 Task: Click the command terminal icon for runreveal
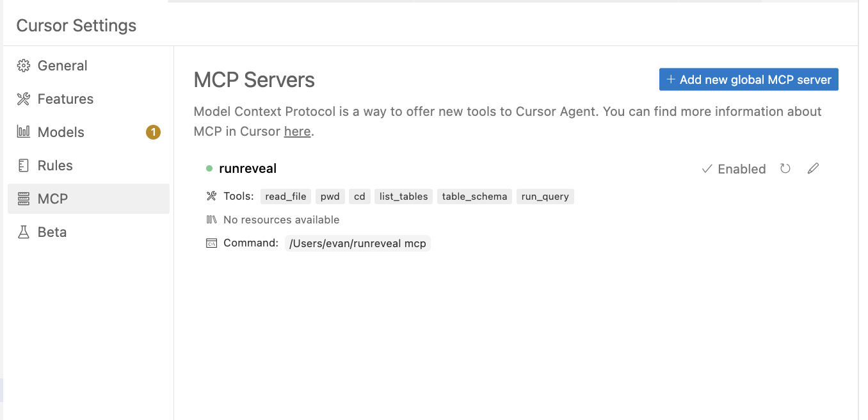click(x=212, y=243)
